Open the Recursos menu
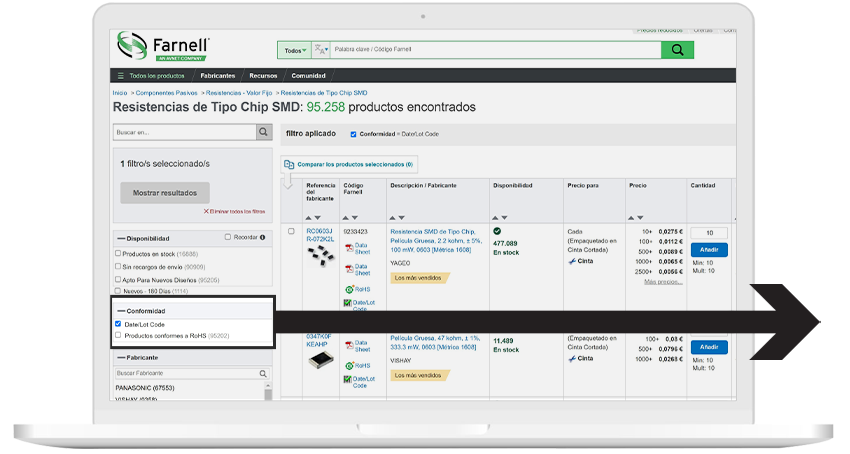850x454 pixels. click(263, 76)
